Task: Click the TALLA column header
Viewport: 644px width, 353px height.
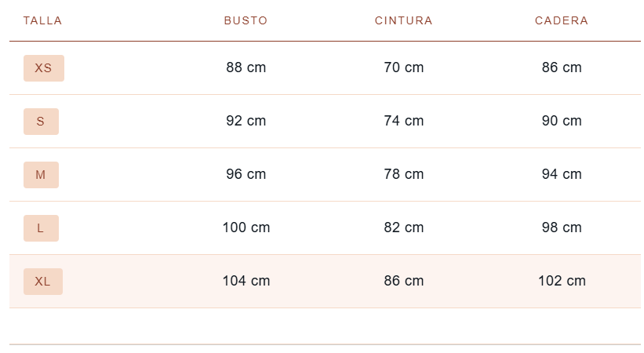Action: [x=42, y=20]
